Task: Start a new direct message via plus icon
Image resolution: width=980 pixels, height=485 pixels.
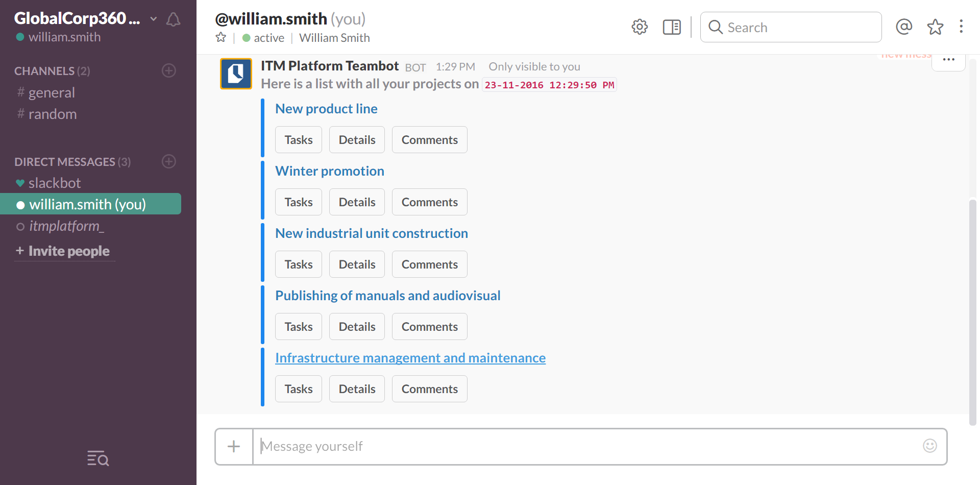Action: click(x=169, y=161)
